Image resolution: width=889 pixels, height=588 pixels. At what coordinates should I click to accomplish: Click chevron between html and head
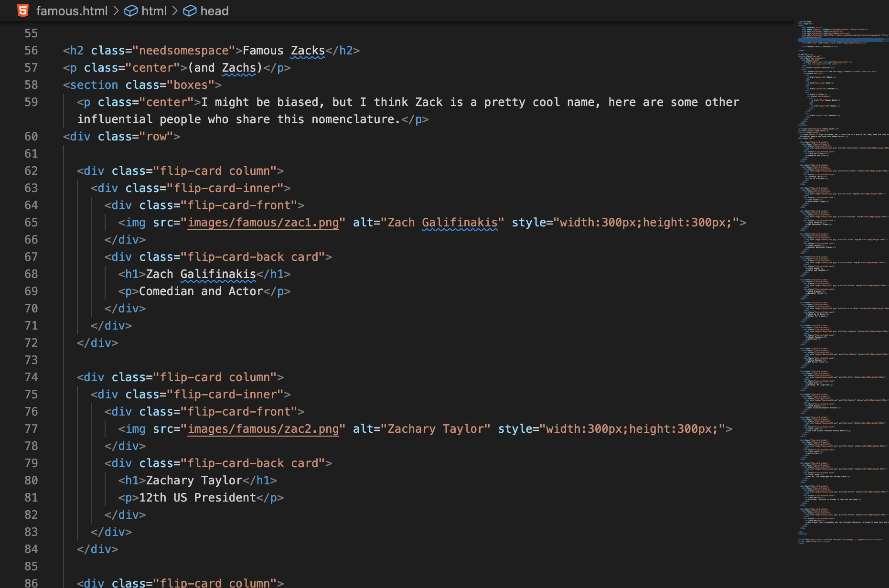175,11
